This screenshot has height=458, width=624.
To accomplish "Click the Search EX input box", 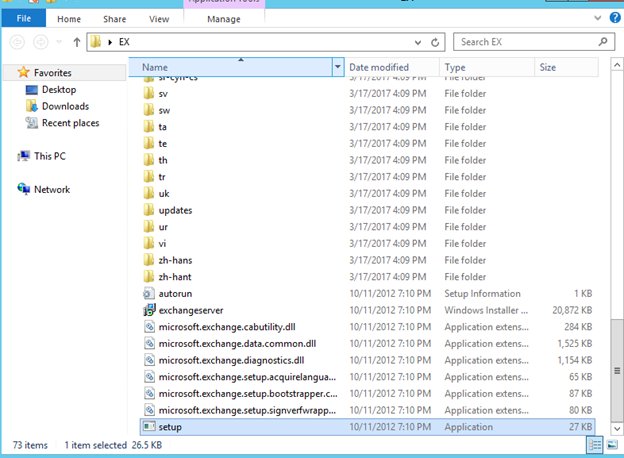I will [x=525, y=43].
